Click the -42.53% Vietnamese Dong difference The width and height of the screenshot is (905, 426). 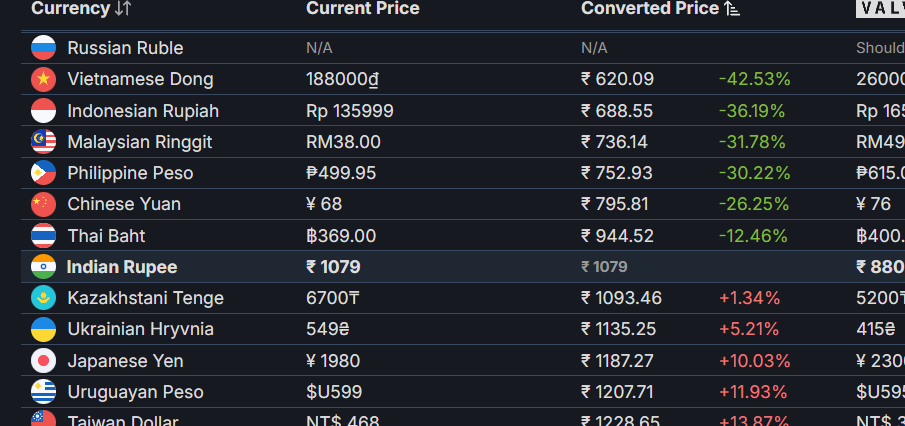754,79
